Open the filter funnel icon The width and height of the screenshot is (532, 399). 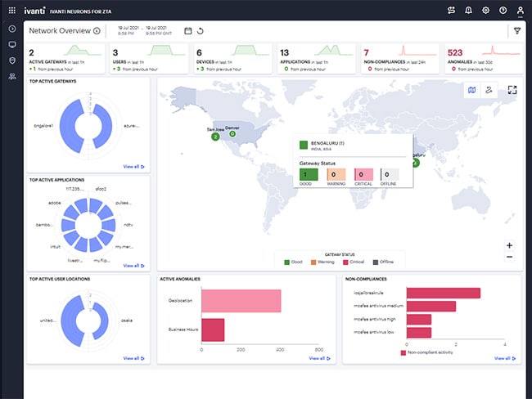click(517, 31)
